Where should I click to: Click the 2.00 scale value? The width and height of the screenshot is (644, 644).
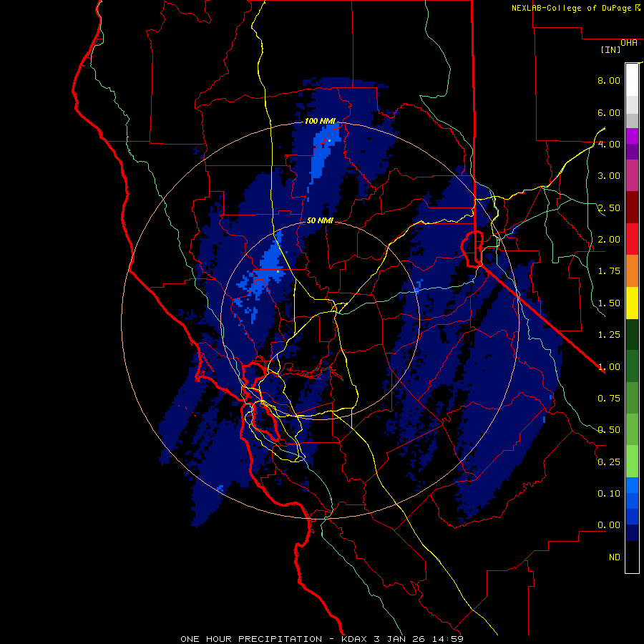click(609, 240)
